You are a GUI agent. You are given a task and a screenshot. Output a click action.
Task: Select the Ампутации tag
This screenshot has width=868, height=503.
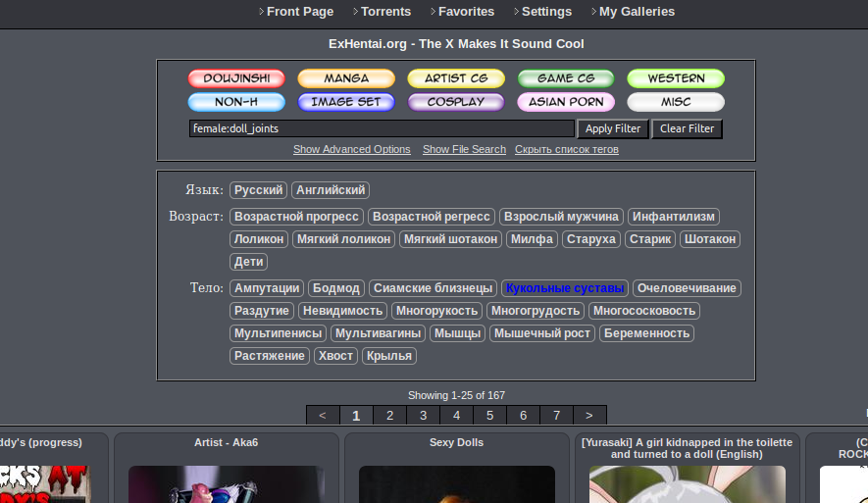point(267,287)
